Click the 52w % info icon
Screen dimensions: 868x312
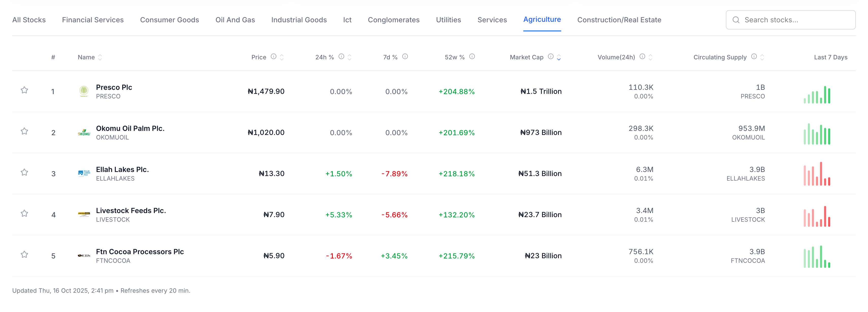[472, 57]
